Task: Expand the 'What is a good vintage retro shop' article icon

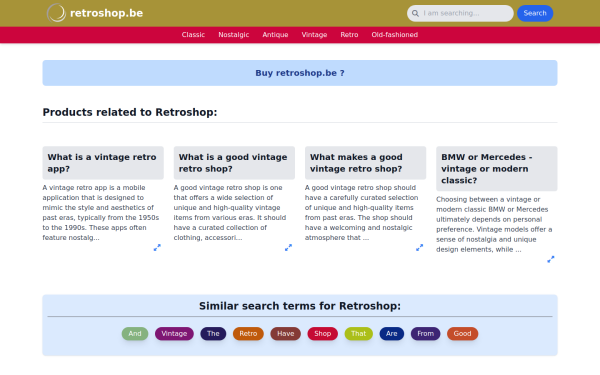Action: pos(288,248)
